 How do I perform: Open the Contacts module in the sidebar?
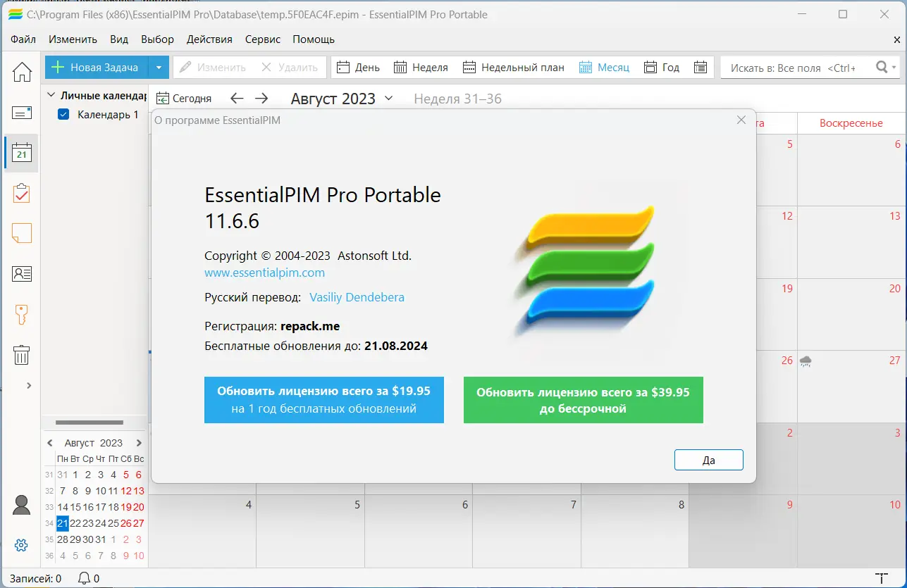pyautogui.click(x=22, y=273)
